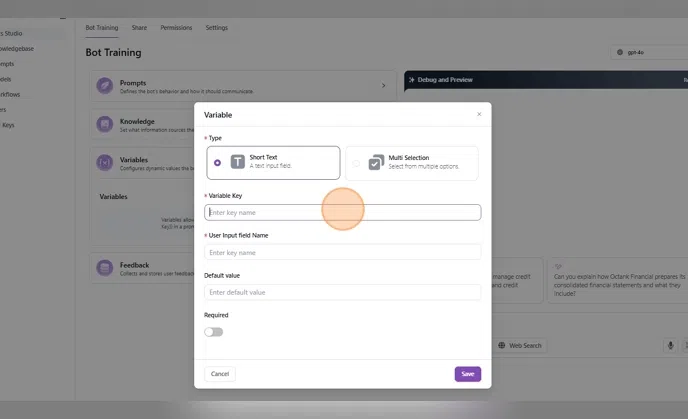Click the Multi Selection checkmark icon

[376, 162]
